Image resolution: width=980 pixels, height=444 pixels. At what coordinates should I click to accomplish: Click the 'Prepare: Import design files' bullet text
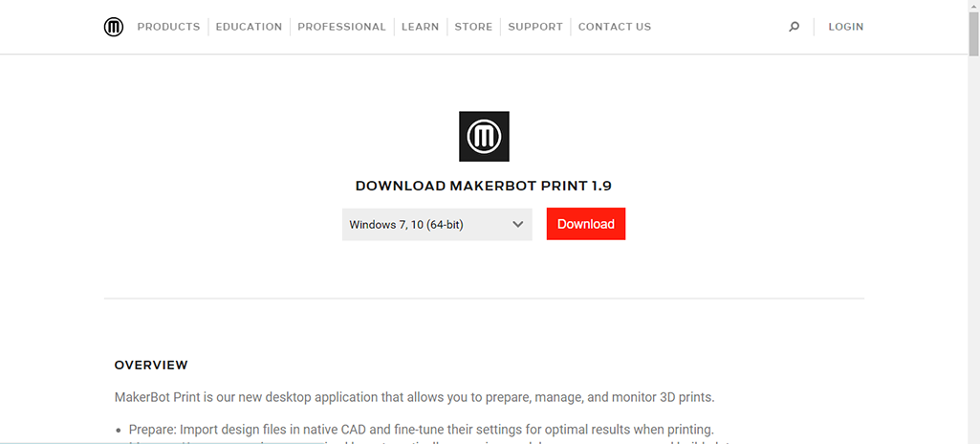tap(422, 431)
